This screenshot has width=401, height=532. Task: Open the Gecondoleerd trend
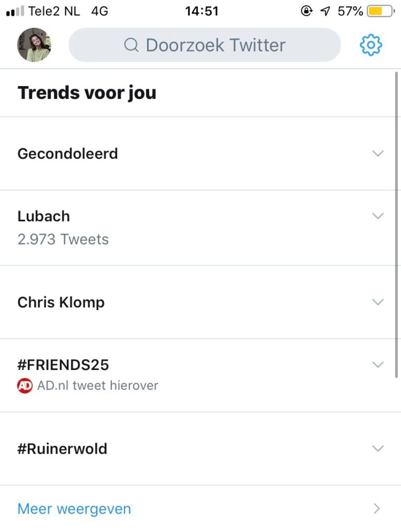68,154
